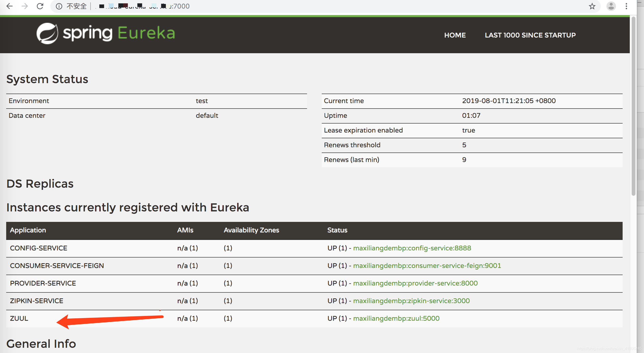644x353 pixels.
Task: Click the Environment value test
Action: click(202, 101)
